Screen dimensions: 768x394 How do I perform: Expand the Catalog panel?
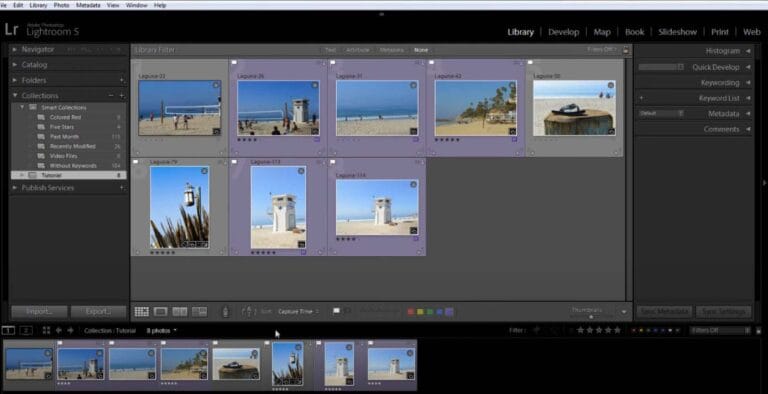point(15,65)
